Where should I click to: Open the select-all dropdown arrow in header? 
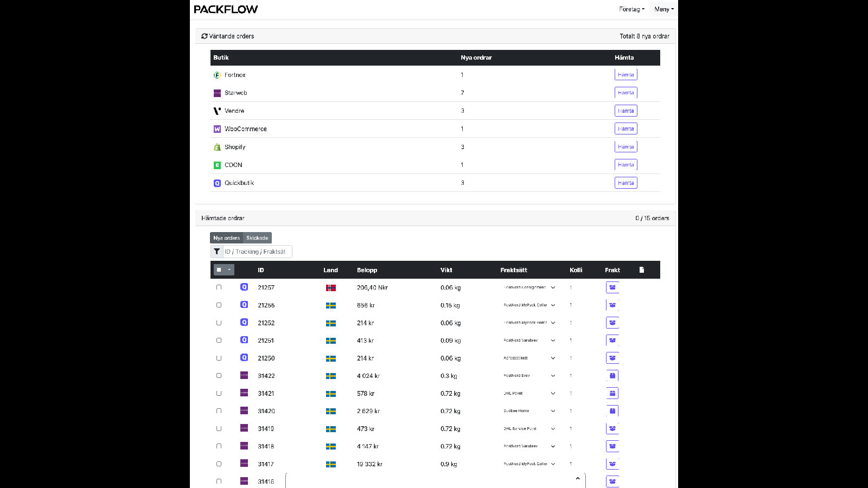click(229, 269)
